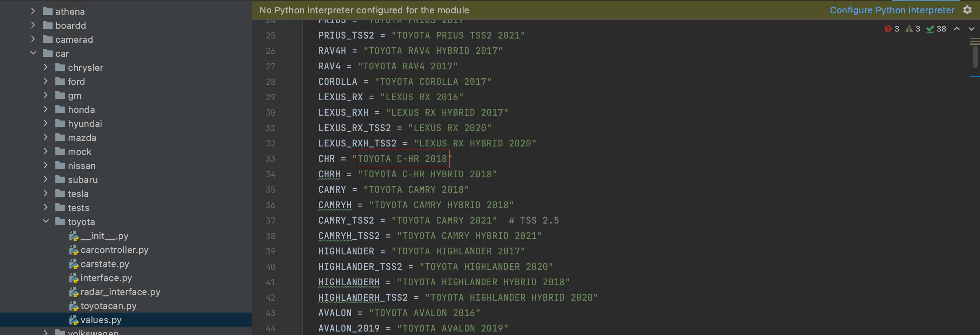The width and height of the screenshot is (980, 335).
Task: Click the radar_interface.py Python file icon
Action: 73,292
